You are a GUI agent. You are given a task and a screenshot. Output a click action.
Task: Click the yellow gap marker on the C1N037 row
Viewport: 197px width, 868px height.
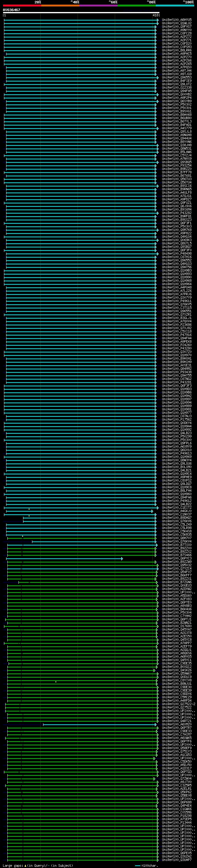coord(29,515)
